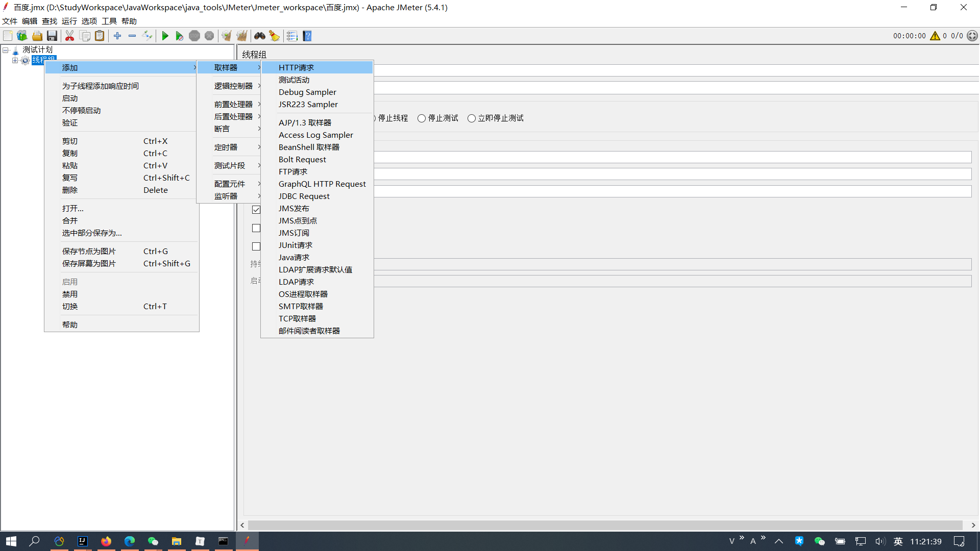Click the Shutdown icon
The image size is (980, 551).
tap(209, 36)
